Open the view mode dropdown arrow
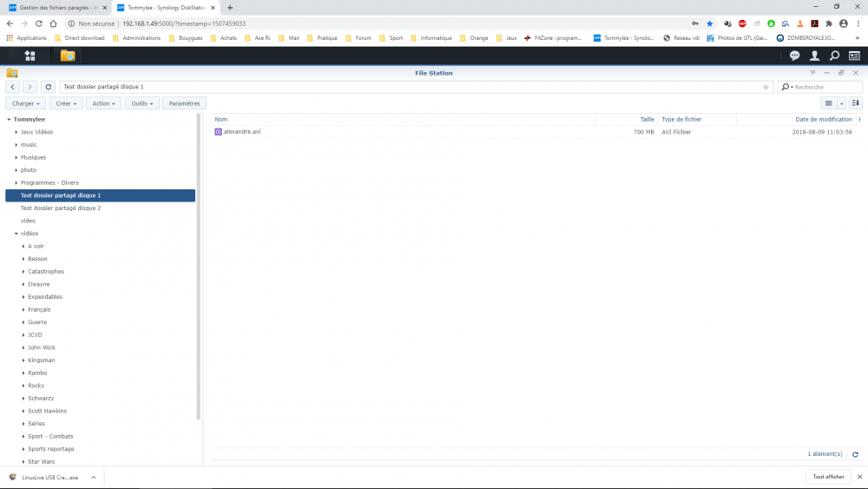 (841, 103)
